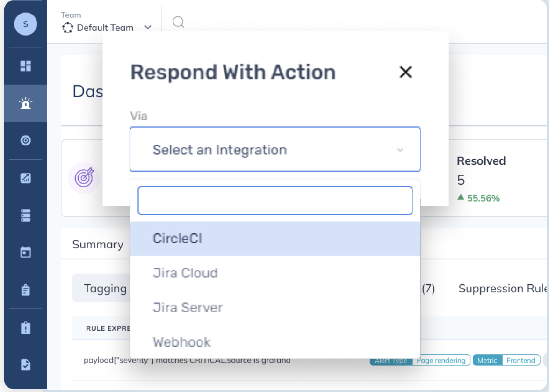549x392 pixels.
Task: Open the analytics chart icon in sidebar
Action: (x=25, y=178)
